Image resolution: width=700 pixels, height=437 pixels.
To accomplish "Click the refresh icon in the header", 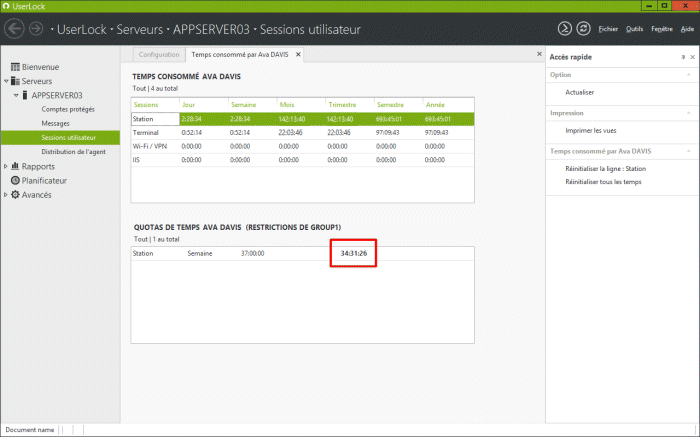I will pos(583,29).
